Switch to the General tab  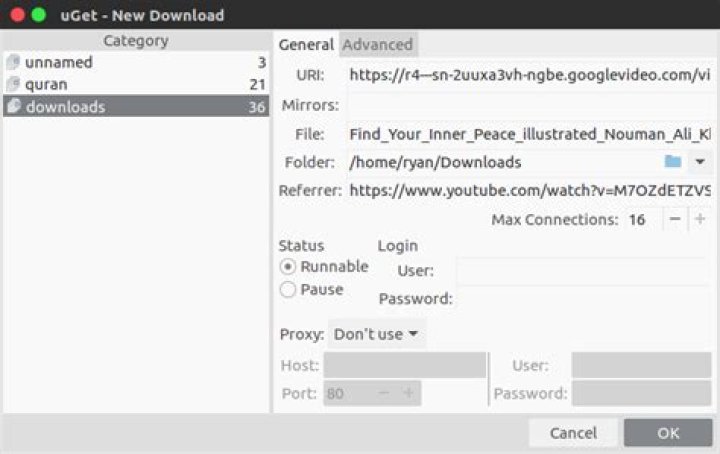tap(306, 45)
